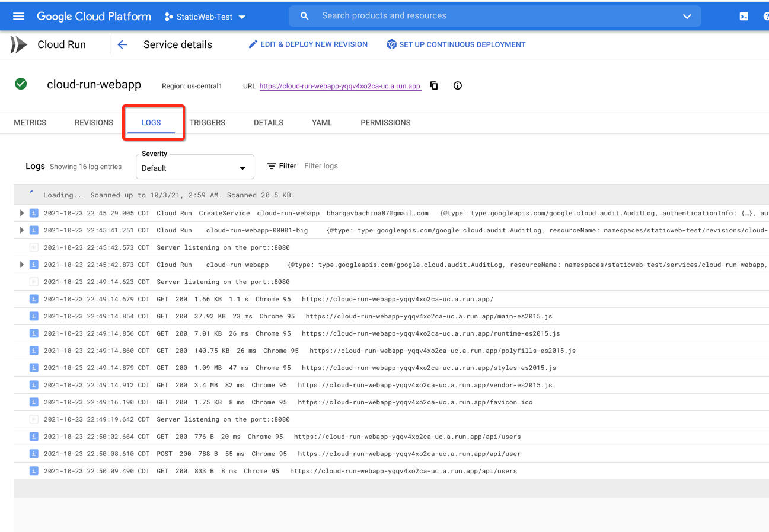This screenshot has height=532, width=769.
Task: Copy the service URL using the copy icon
Action: click(433, 85)
